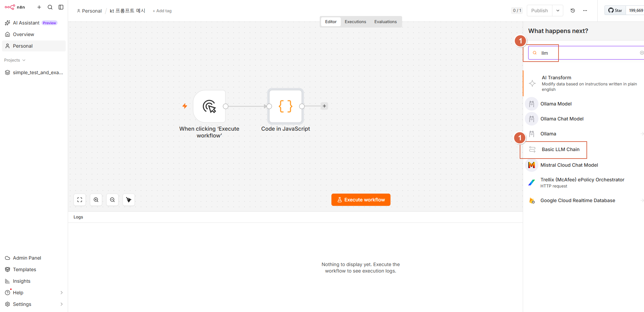
Task: Open workflow history clock icon
Action: point(573,11)
